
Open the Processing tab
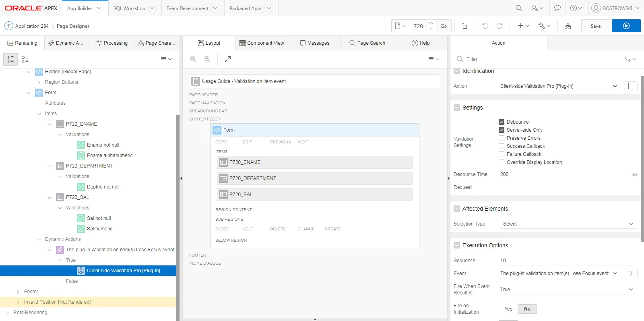click(111, 43)
